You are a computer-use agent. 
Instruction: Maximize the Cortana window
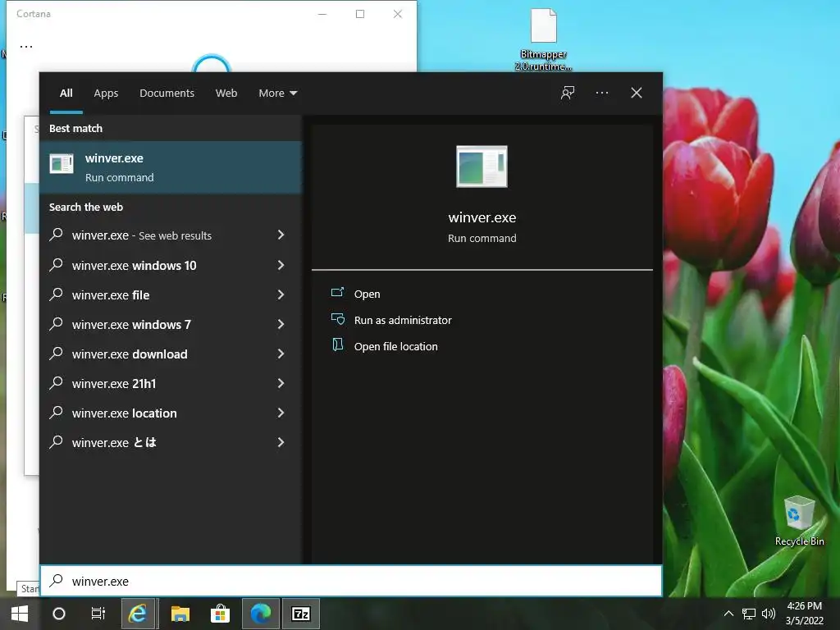click(360, 14)
